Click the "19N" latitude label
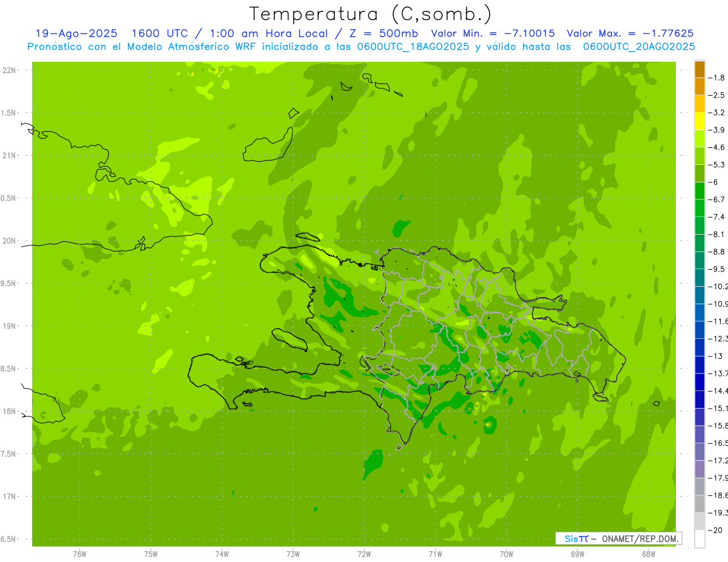Viewport: 728px width, 562px height. coord(8,326)
